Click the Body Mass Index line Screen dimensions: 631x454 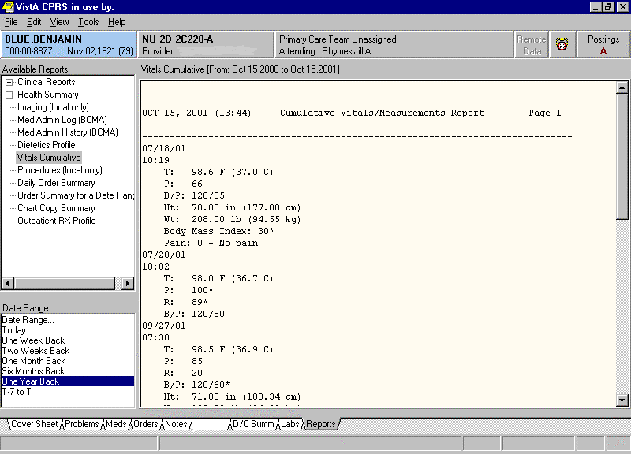click(x=219, y=231)
